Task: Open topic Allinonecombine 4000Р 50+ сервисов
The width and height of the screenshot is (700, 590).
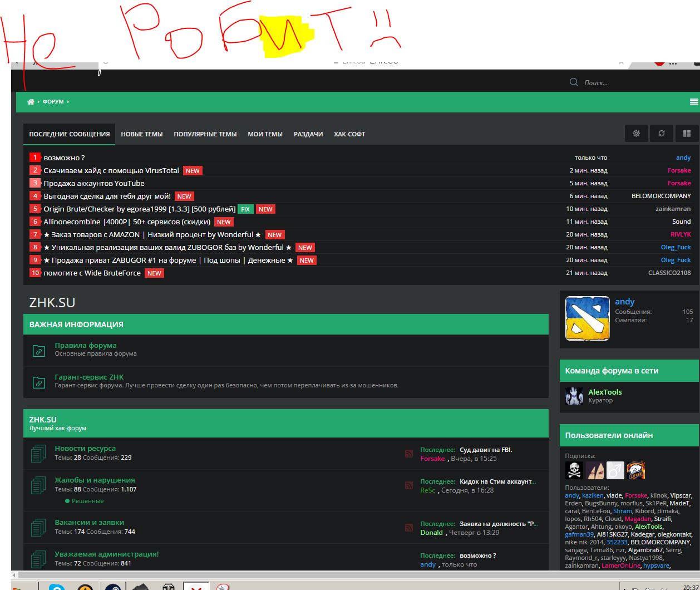Action: point(127,222)
